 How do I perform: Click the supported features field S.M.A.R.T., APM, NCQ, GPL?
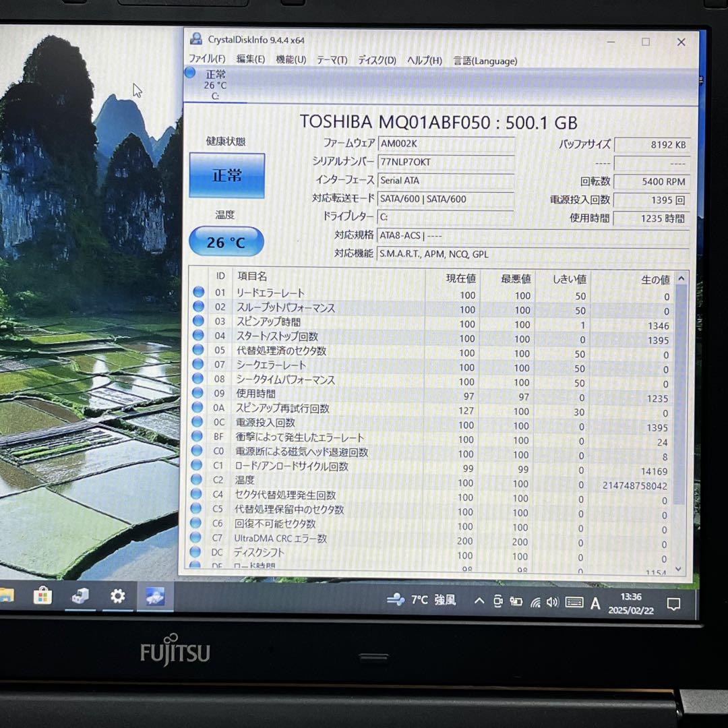pos(533,254)
